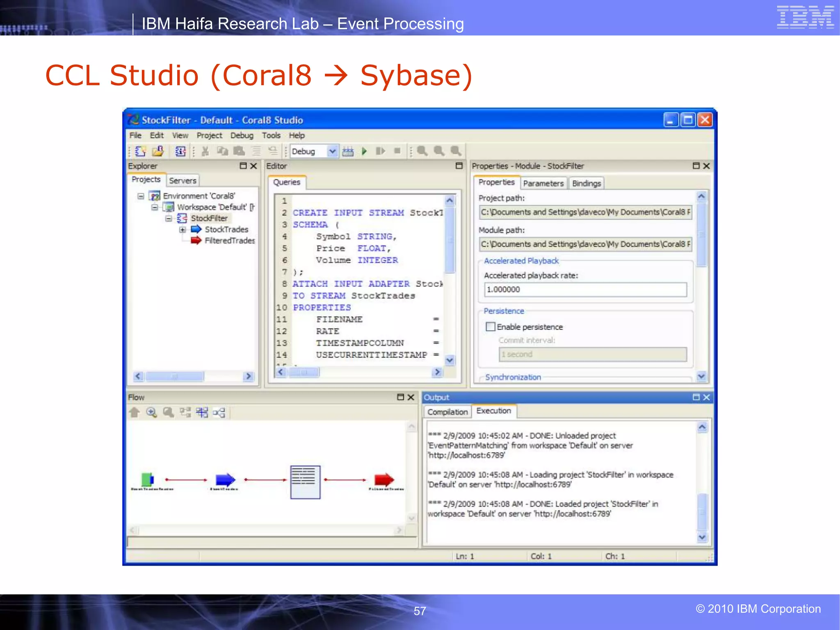
Task: Maximize the Flow panel
Action: click(x=401, y=397)
